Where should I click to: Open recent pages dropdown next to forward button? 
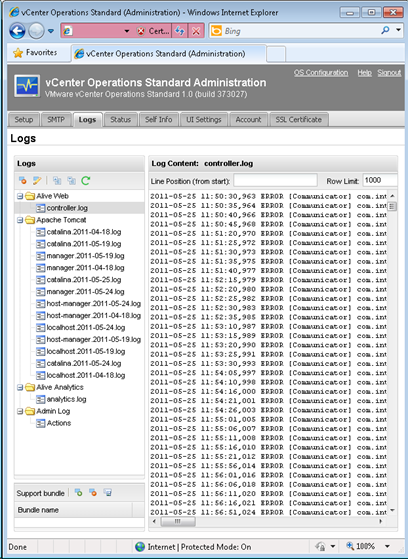51,31
